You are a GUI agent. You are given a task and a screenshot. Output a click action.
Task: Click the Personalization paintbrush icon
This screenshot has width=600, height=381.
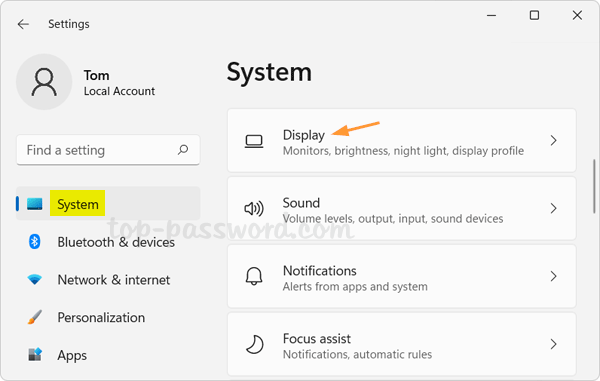34,317
